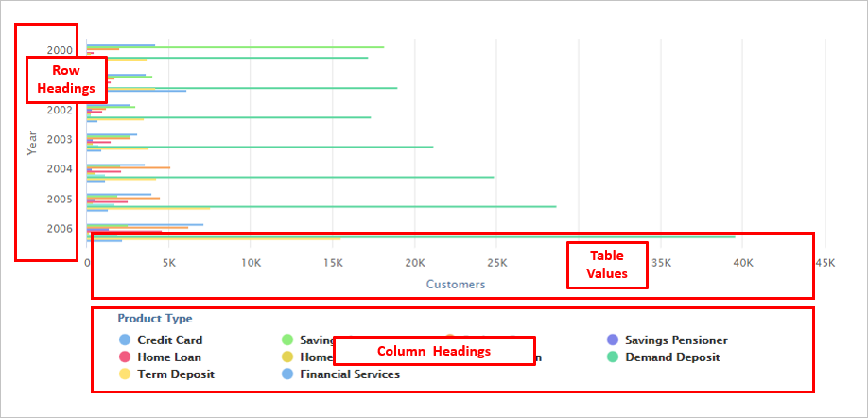Click the Product Type legend title

tap(155, 319)
